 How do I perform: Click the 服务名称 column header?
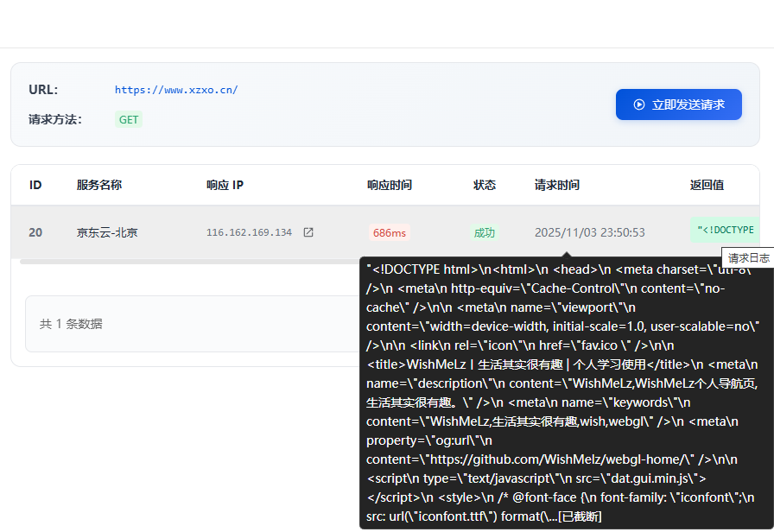tap(98, 185)
